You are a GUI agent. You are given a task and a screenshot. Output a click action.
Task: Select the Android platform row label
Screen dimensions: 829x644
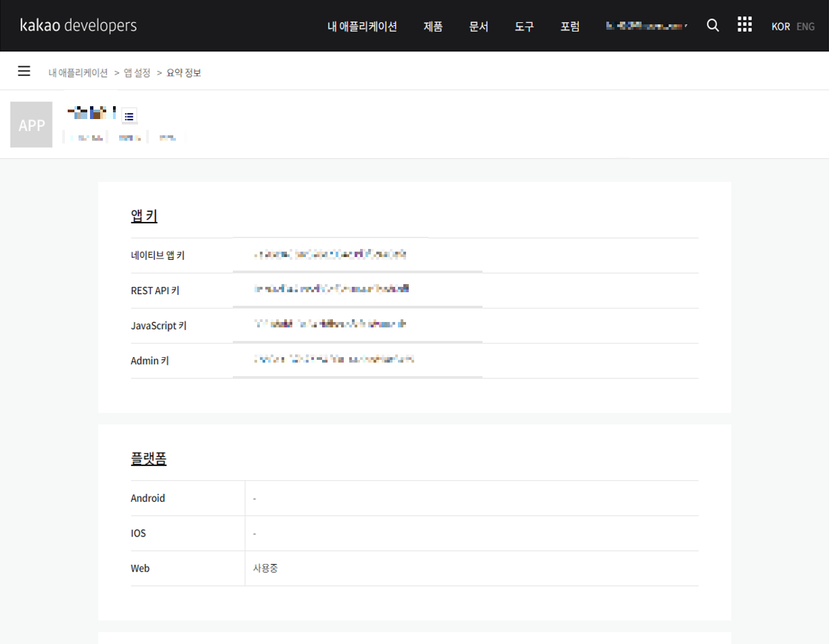(x=148, y=498)
